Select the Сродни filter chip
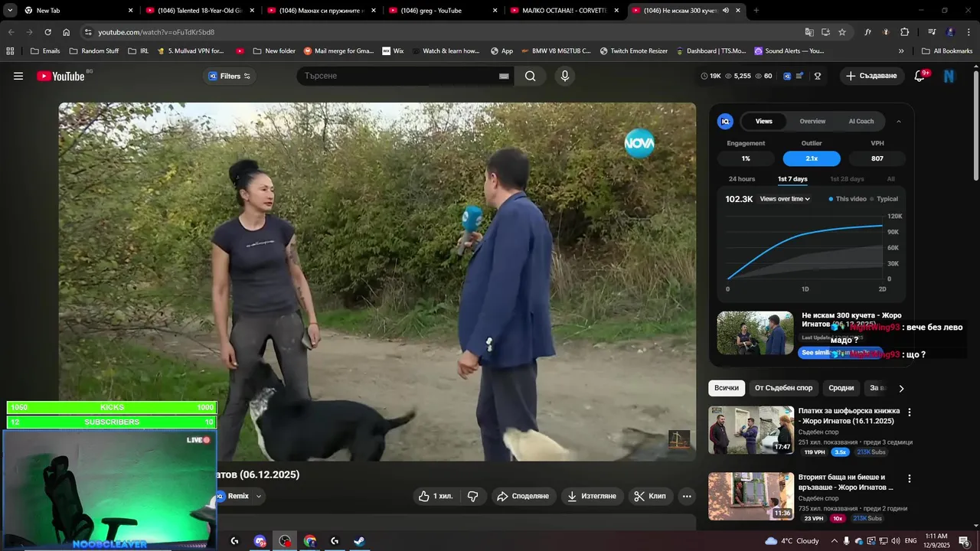The width and height of the screenshot is (980, 551). pyautogui.click(x=841, y=388)
